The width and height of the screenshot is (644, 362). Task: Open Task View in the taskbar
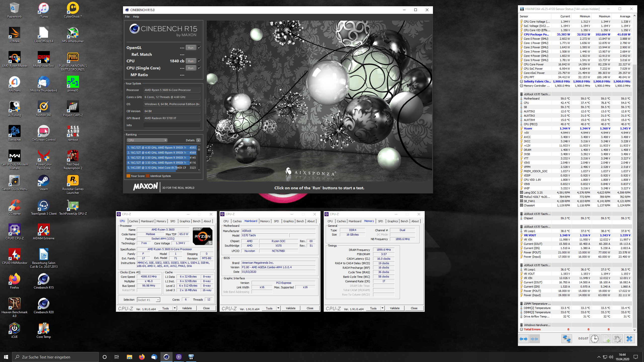click(x=117, y=357)
